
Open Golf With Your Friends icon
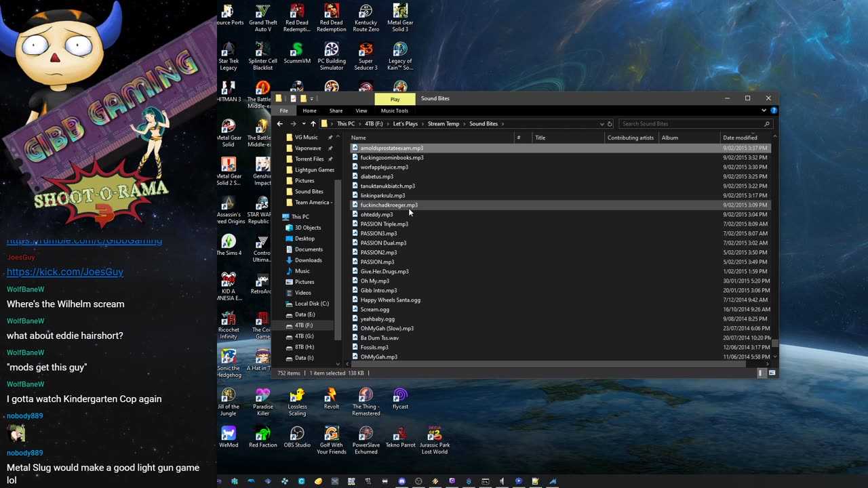[x=331, y=441]
